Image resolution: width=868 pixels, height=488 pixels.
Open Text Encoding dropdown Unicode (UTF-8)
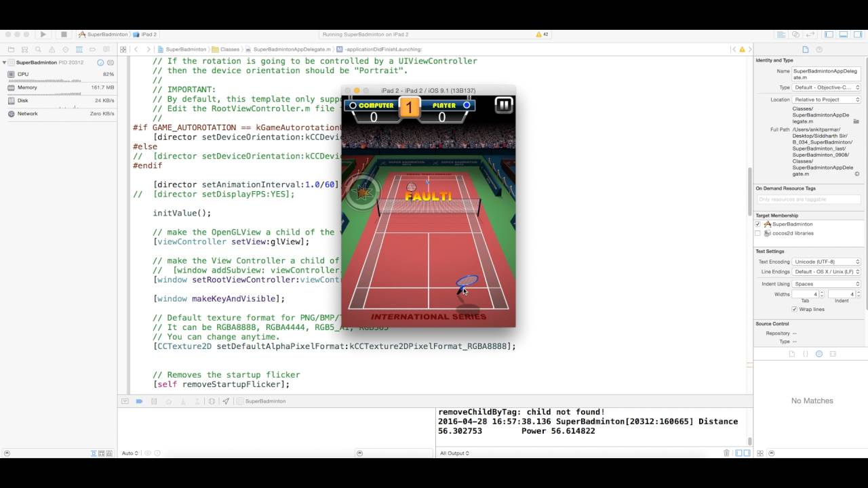[826, 262]
